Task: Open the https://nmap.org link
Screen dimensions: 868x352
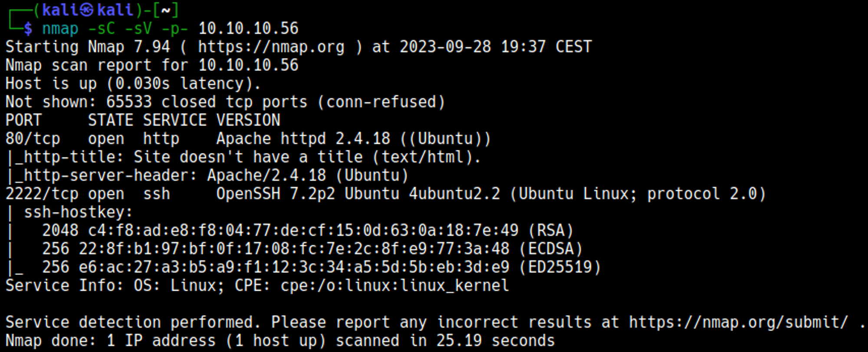Action: click(x=271, y=47)
